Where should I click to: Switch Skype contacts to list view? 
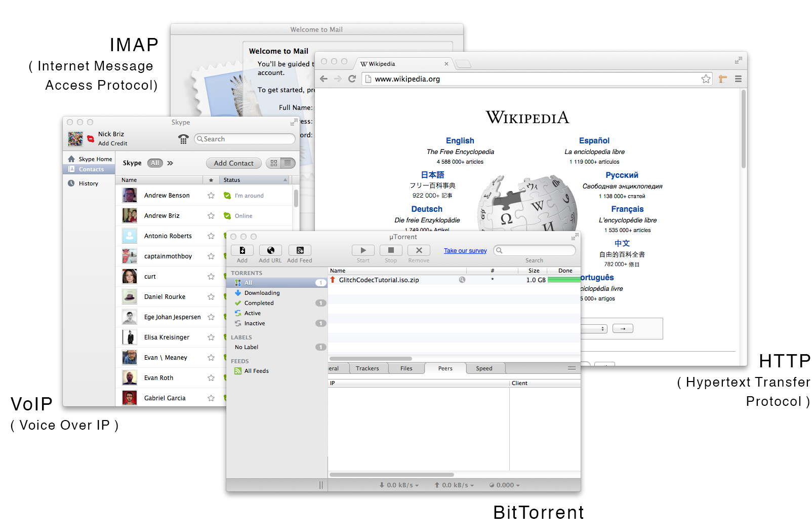click(x=288, y=163)
